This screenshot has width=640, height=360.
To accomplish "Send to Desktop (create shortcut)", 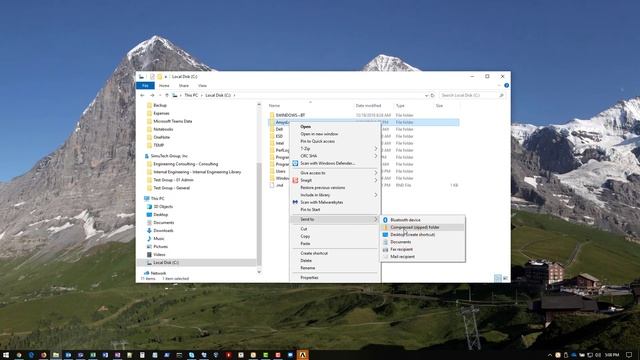I will pyautogui.click(x=422, y=235).
